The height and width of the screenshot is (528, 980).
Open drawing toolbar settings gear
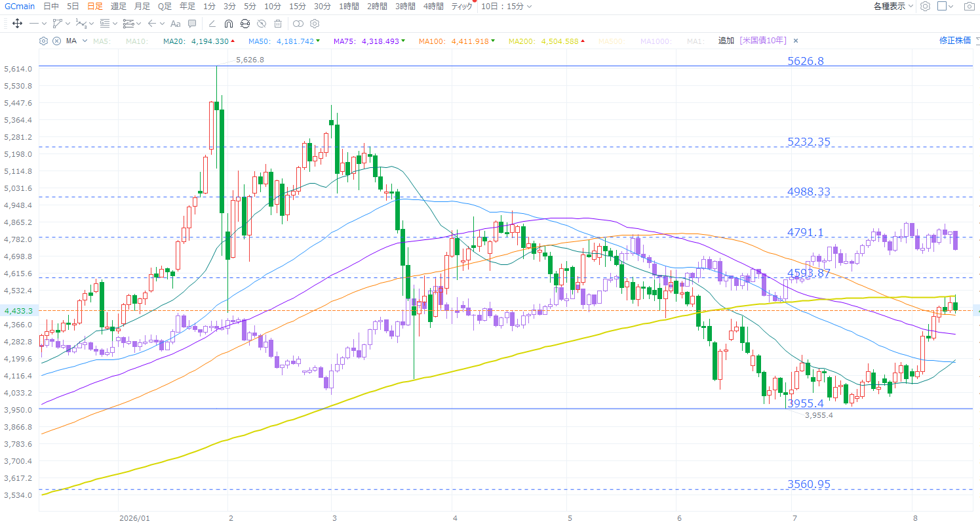315,24
